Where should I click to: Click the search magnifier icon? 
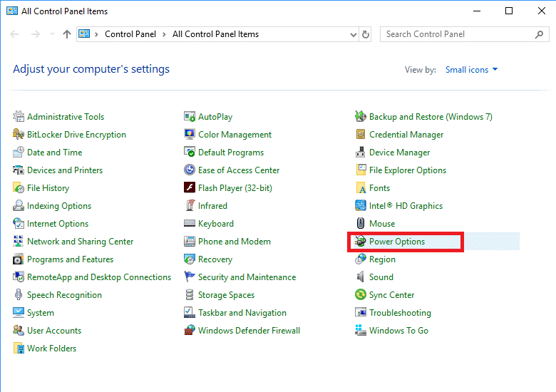[539, 34]
